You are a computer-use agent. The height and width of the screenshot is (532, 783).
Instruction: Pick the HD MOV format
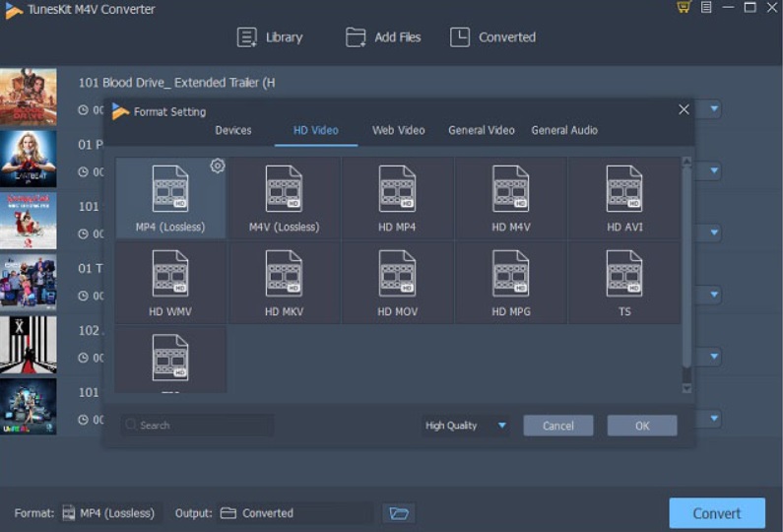(x=397, y=283)
